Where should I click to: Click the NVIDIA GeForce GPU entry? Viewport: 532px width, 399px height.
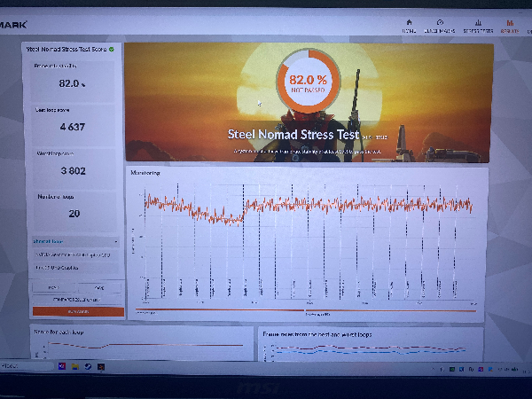(x=76, y=254)
